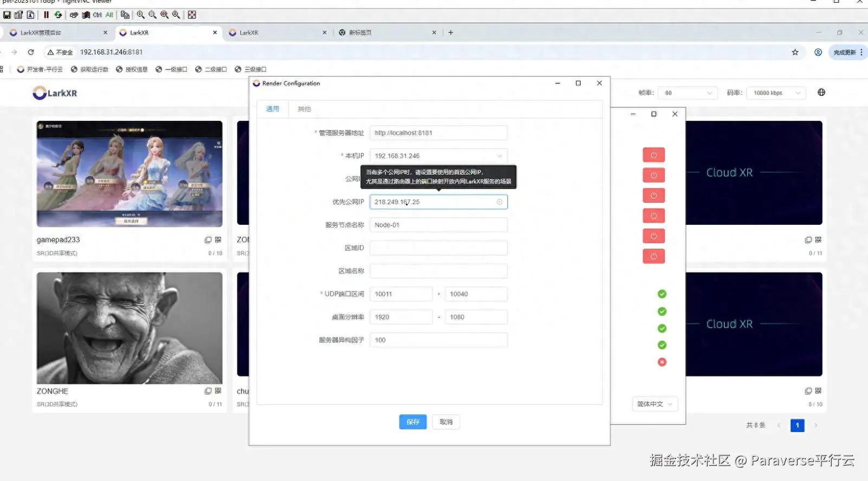Viewport: 868px width, 481px height.
Task: Open the file transfer toolbar icon
Action: click(125, 15)
